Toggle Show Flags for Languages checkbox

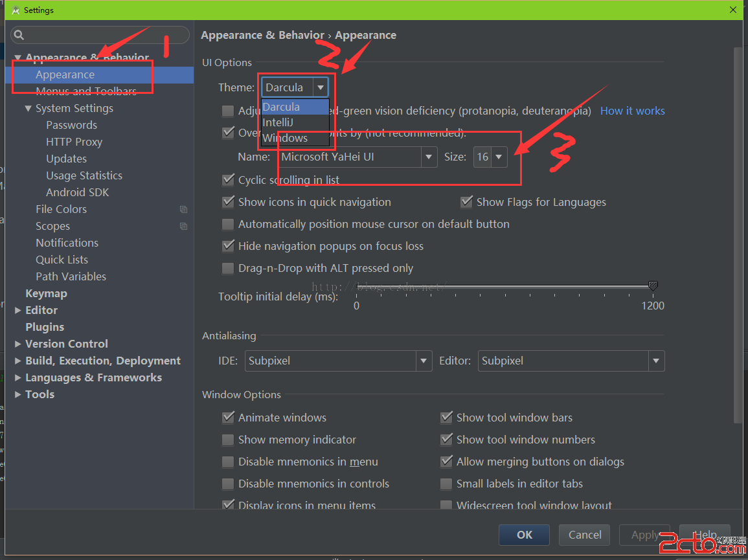click(x=466, y=202)
